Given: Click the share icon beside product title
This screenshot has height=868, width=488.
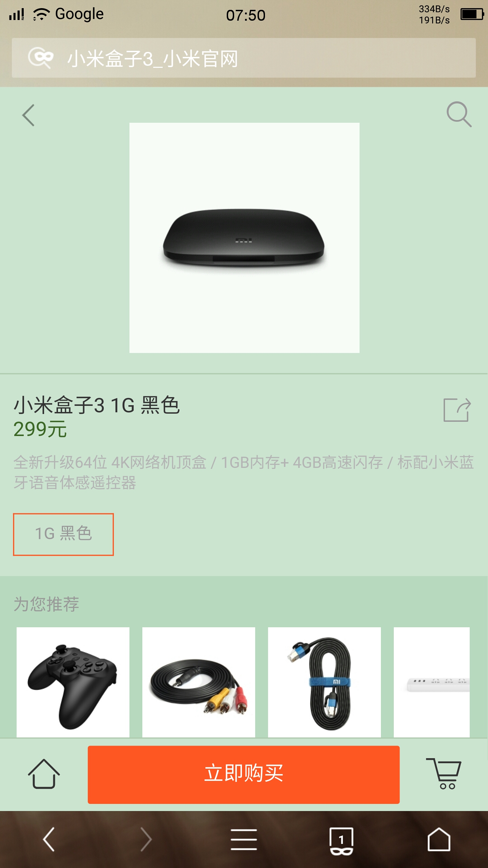Looking at the screenshot, I should tap(457, 410).
